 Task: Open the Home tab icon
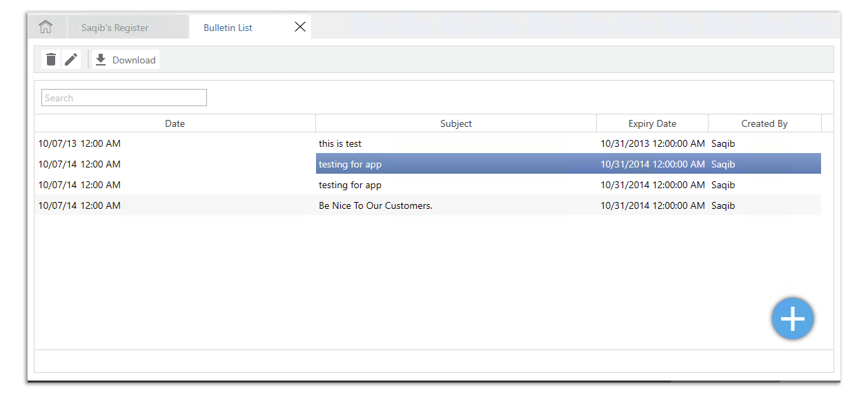click(46, 27)
